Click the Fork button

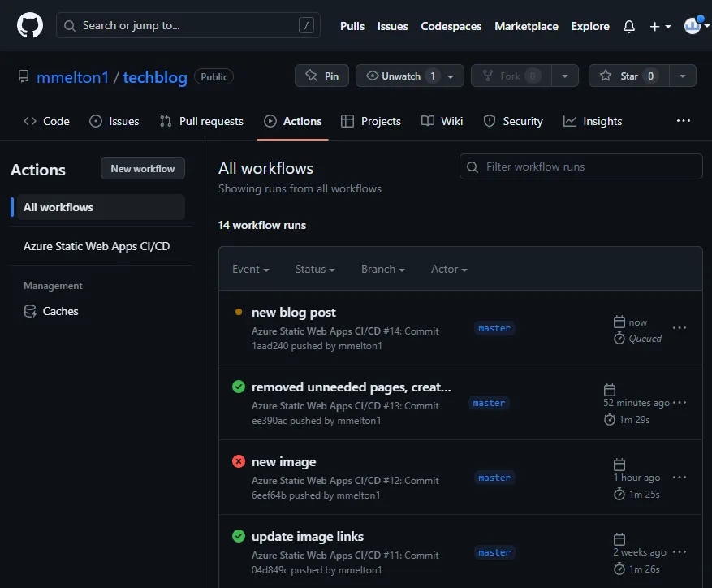(x=511, y=76)
